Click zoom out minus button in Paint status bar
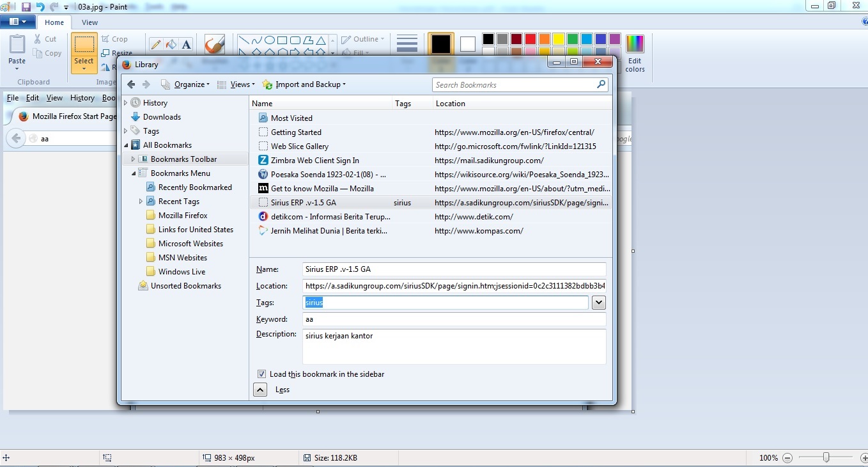The image size is (868, 467). tap(787, 458)
